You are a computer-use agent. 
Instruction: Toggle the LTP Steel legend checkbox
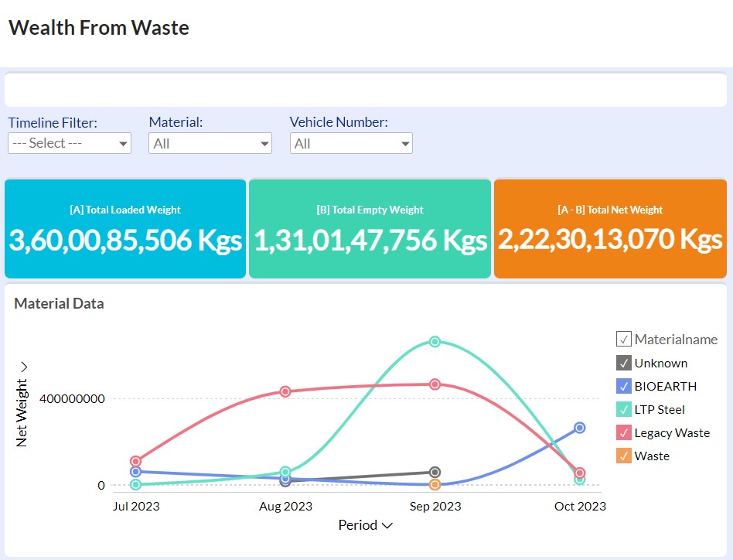[x=624, y=409]
